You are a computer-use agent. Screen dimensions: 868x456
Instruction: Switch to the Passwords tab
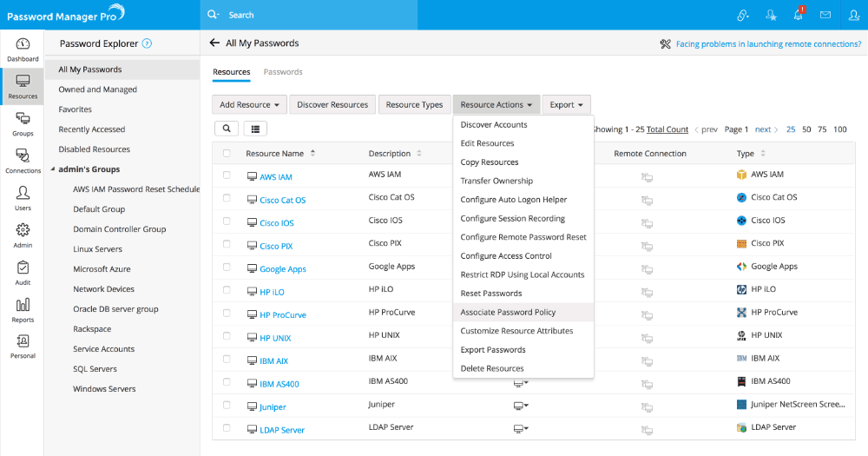[x=283, y=72]
